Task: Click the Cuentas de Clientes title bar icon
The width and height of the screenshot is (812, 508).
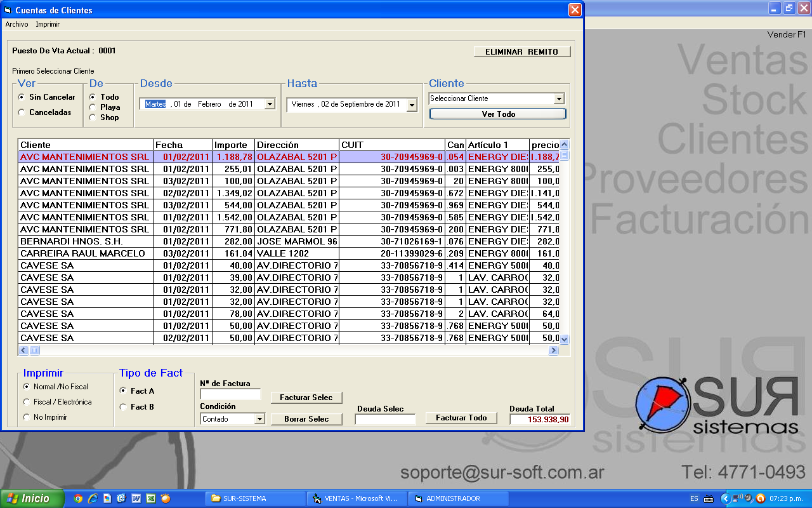Action: tap(8, 10)
